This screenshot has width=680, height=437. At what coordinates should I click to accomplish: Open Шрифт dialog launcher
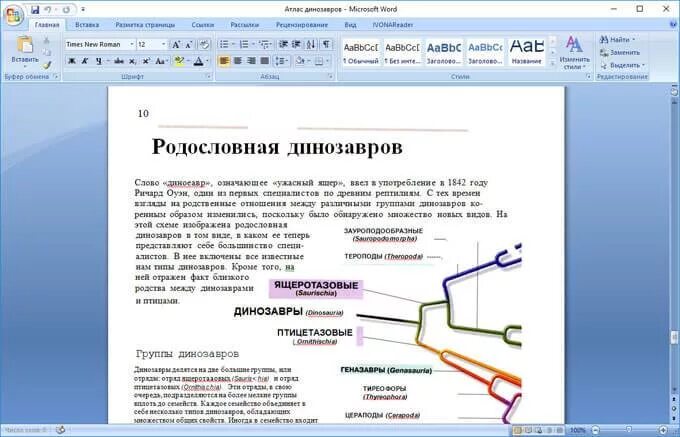tap(209, 77)
